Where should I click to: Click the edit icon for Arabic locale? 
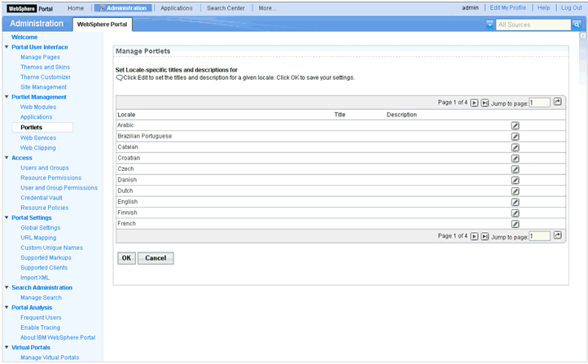[x=515, y=126]
